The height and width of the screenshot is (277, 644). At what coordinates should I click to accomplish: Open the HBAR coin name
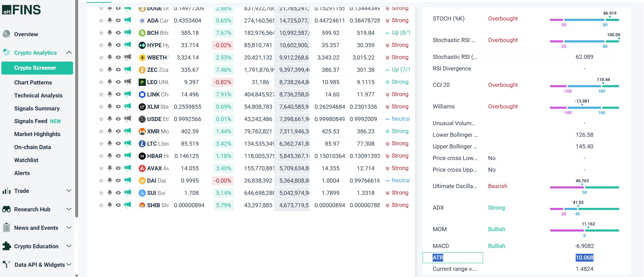[158, 156]
